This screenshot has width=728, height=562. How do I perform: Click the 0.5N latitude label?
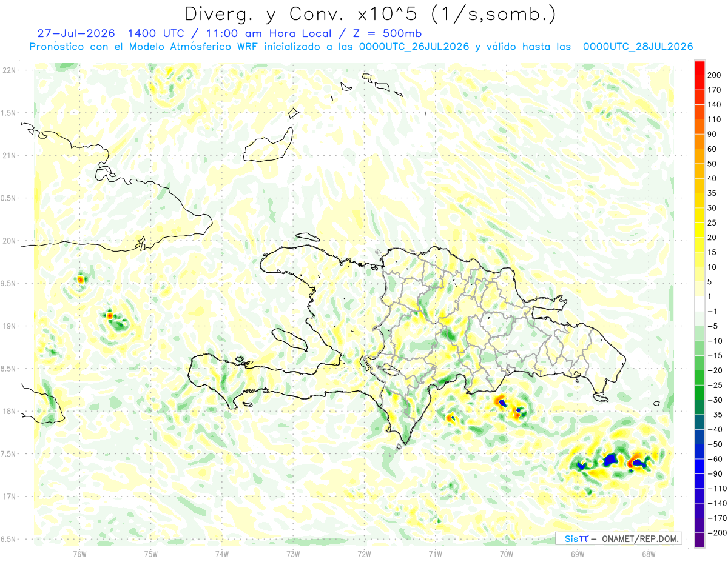click(8, 198)
